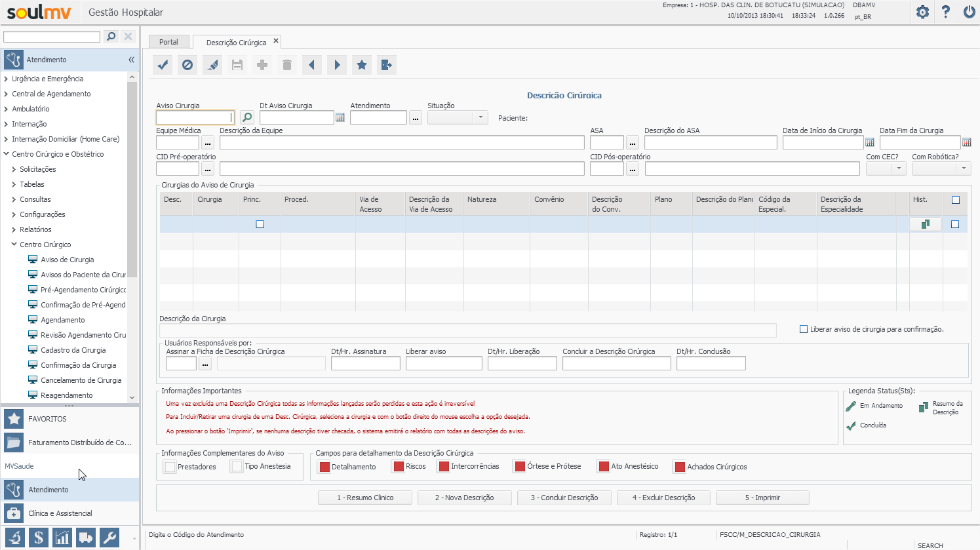Click 5 - Imprimir button
Viewport: 980px width, 550px height.
click(762, 498)
